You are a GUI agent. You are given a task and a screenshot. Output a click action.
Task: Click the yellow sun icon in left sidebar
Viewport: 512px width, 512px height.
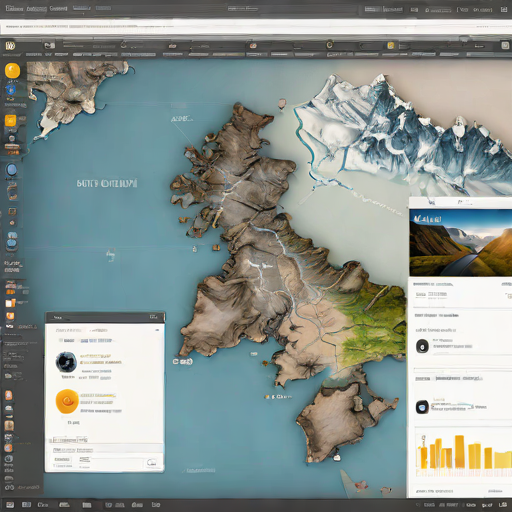(x=12, y=71)
